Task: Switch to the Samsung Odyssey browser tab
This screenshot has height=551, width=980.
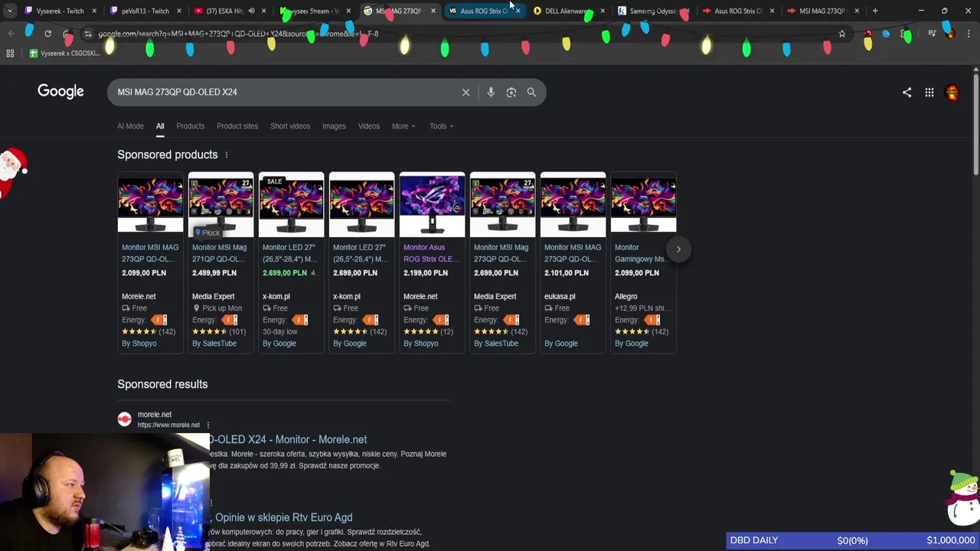Action: pos(652,11)
